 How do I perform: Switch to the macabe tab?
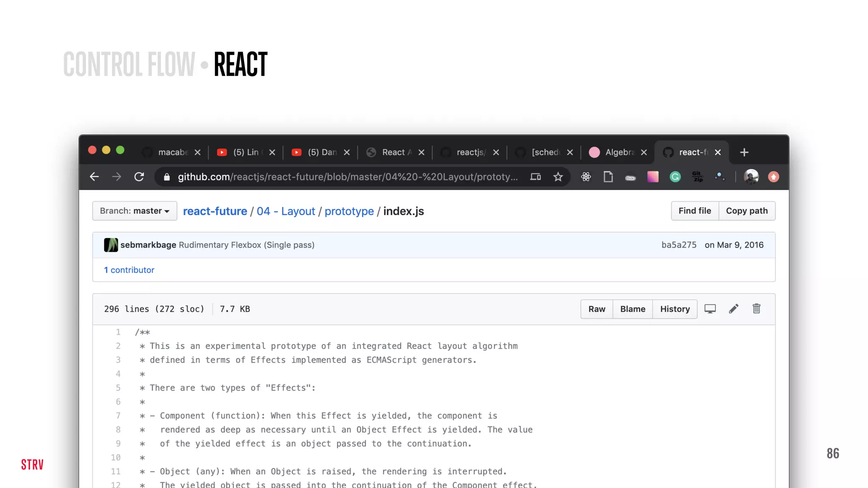[171, 152]
